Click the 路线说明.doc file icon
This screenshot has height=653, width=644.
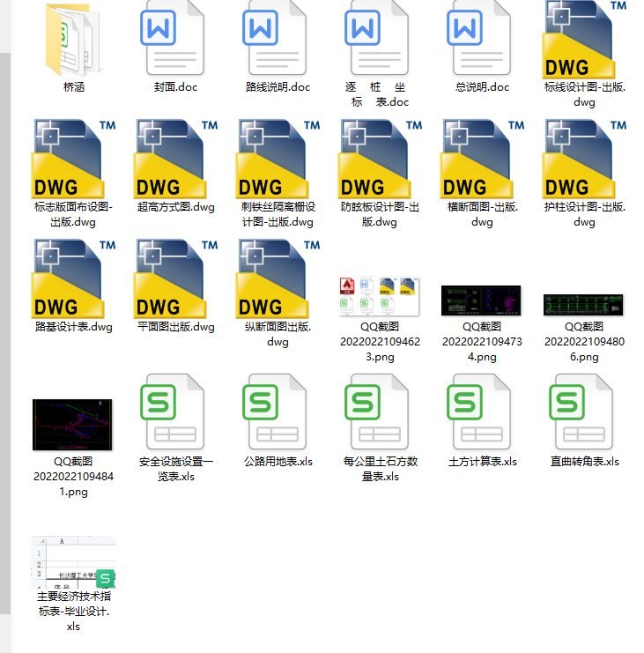[278, 38]
